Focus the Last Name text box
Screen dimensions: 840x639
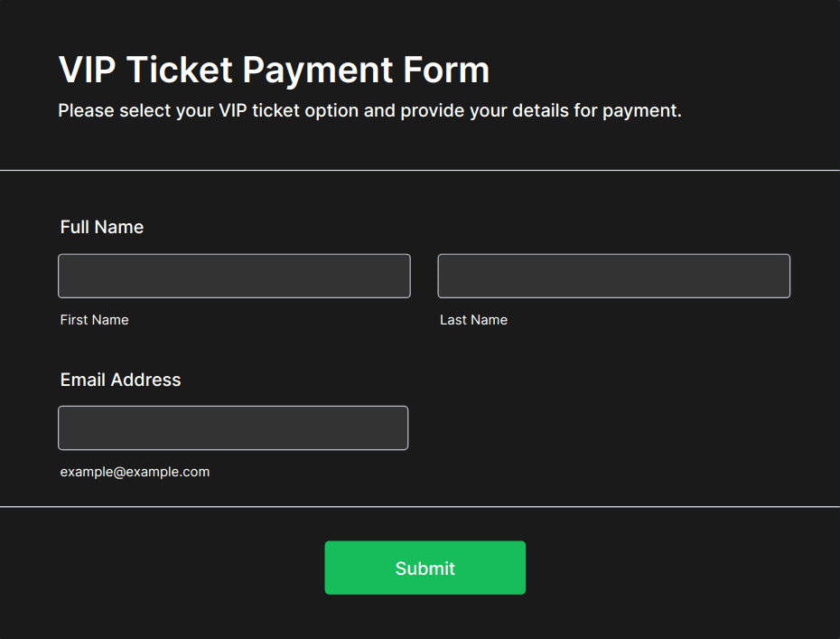click(613, 276)
